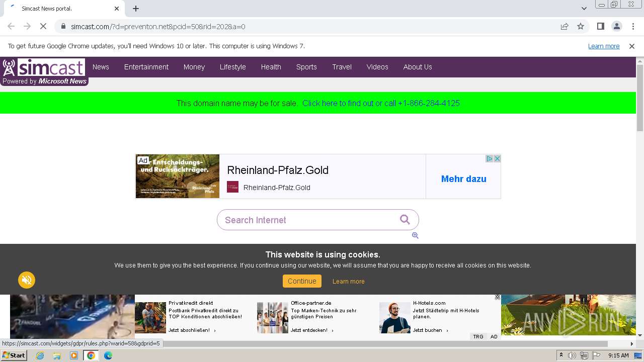Viewport: 644px width, 362px height.
Task: Open Internet Explorer from taskbar
Action: (40, 355)
